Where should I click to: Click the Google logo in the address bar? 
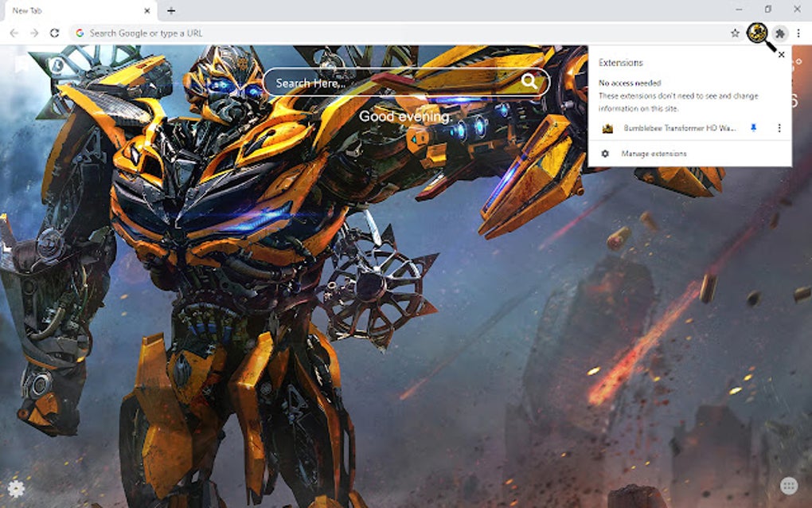(x=80, y=33)
